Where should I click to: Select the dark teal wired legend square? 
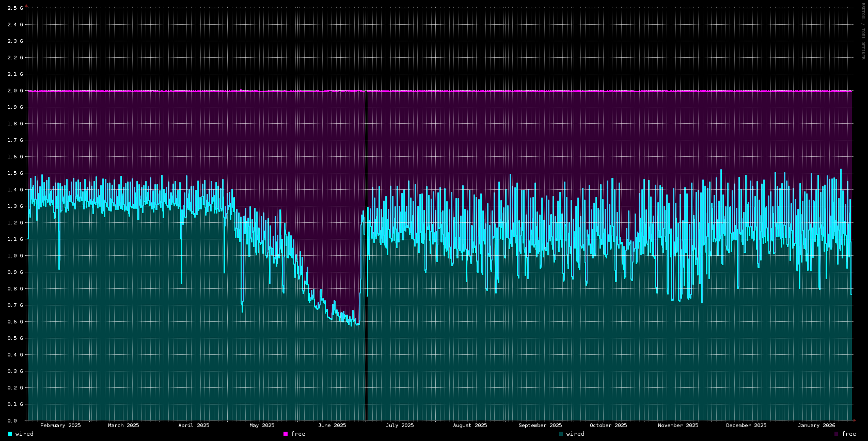pyautogui.click(x=561, y=434)
